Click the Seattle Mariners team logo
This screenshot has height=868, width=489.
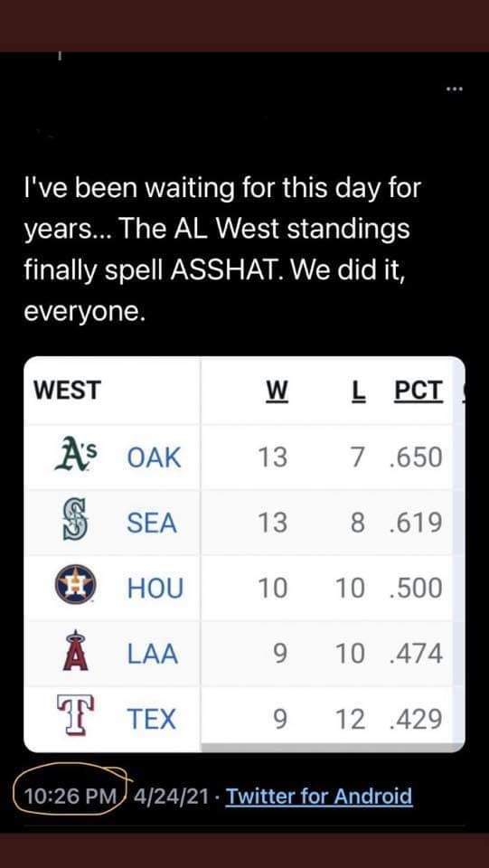coord(76,522)
